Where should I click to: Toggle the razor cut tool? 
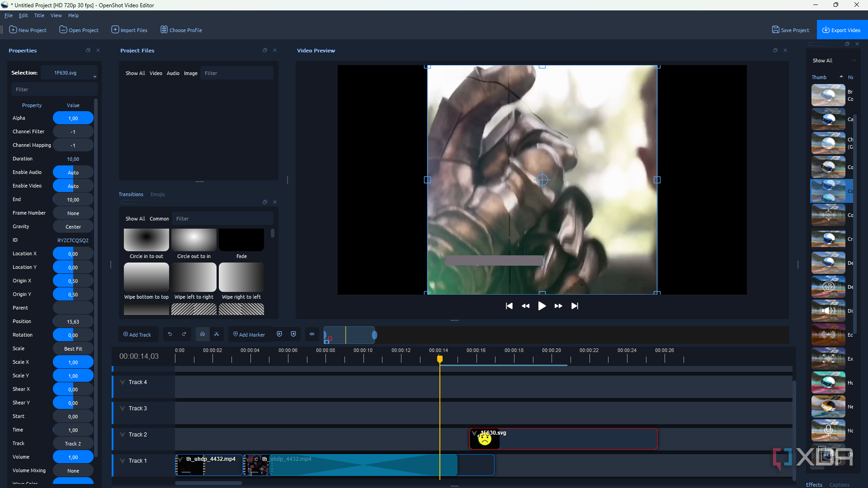[217, 334]
